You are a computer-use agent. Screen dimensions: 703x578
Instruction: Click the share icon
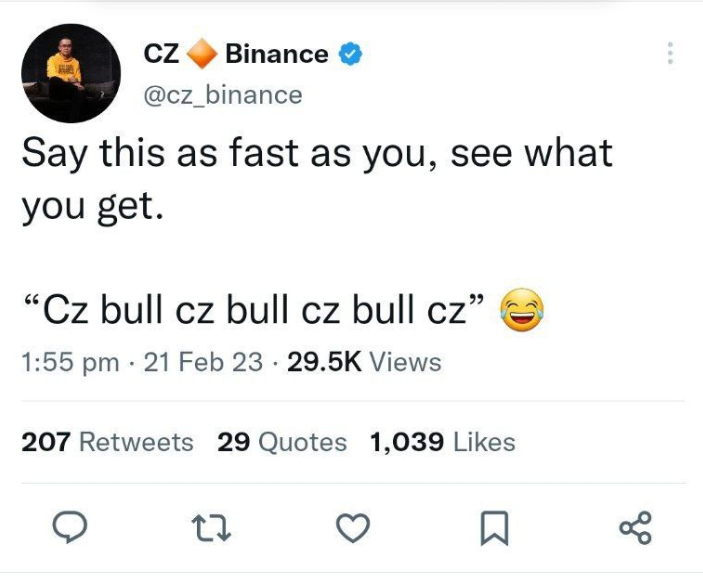(635, 527)
